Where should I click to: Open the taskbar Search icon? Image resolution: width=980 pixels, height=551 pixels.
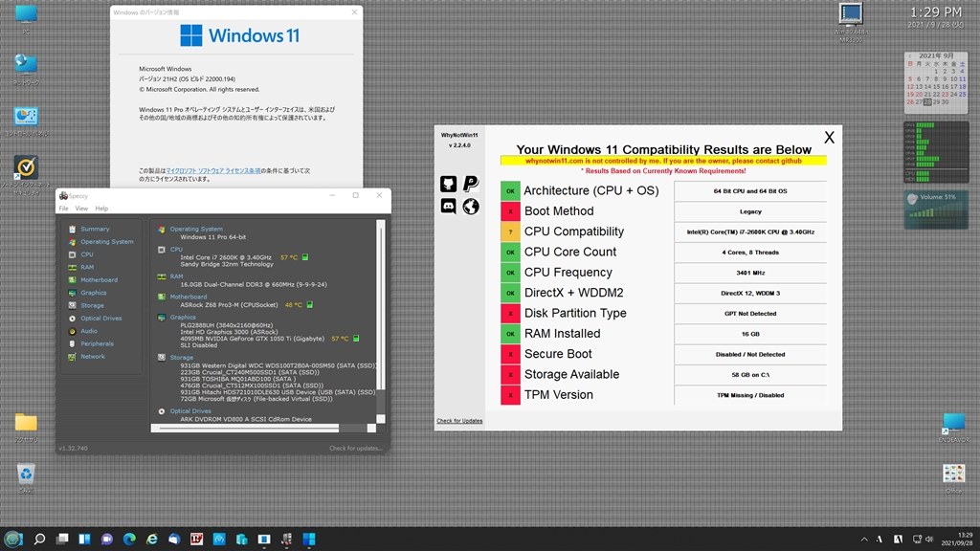(x=39, y=540)
